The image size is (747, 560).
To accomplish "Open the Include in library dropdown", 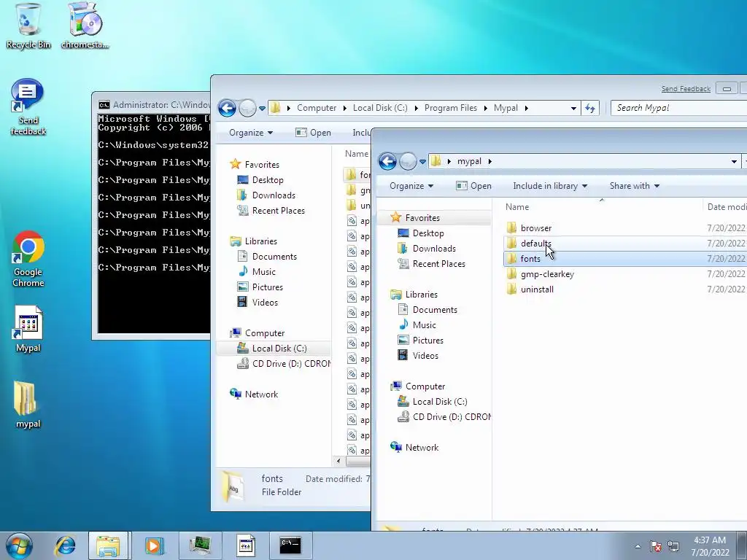I will [550, 186].
